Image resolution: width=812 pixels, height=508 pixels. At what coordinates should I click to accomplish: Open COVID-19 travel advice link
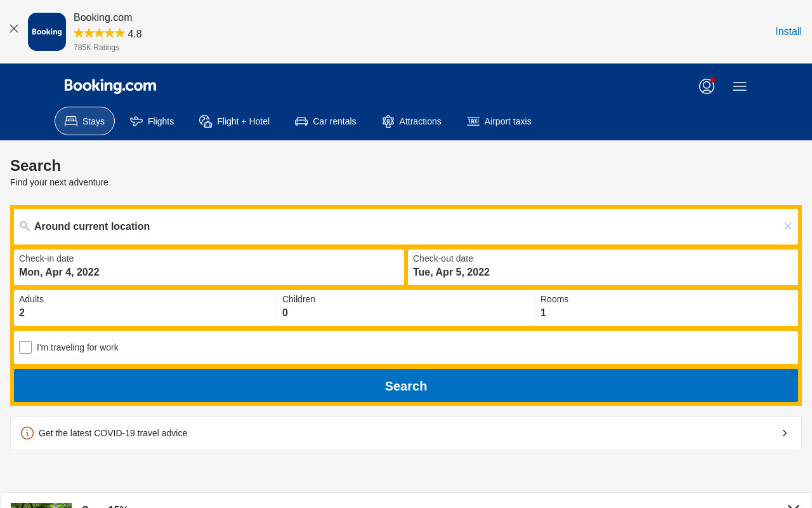(406, 433)
